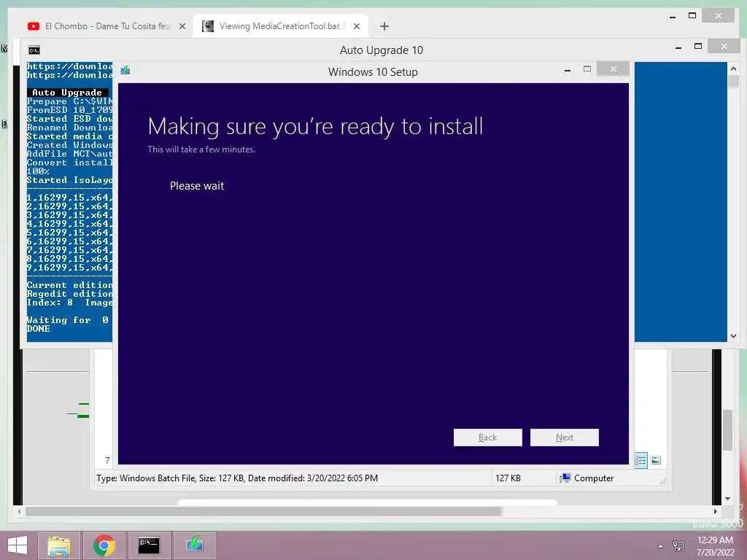Click the 'Auto Upgrade' highlighted console line
747x560 pixels.
(67, 93)
